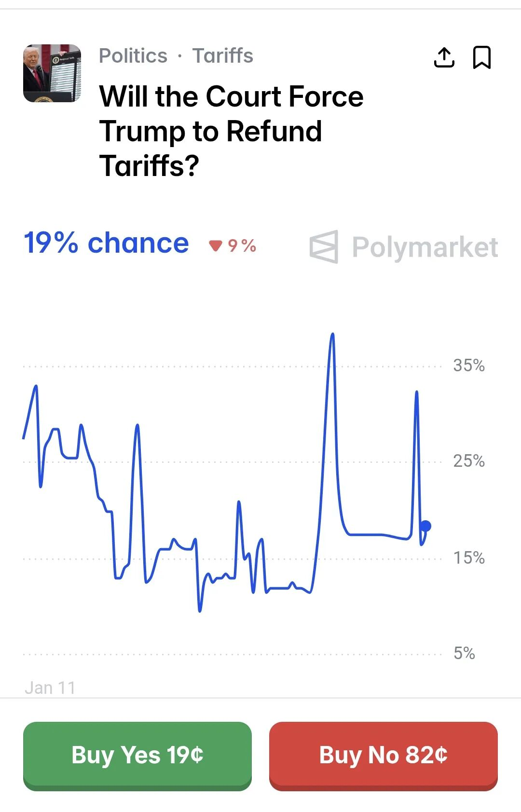Click the 25% axis label
The image size is (521, 812).
pyautogui.click(x=468, y=461)
